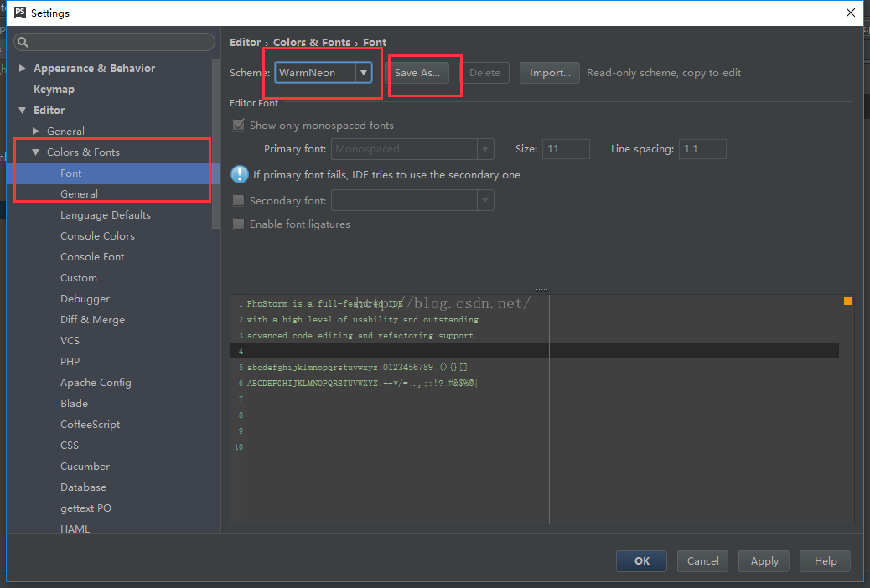Click the Colors & Fonts breadcrumb
This screenshot has height=588, width=870.
click(x=312, y=42)
